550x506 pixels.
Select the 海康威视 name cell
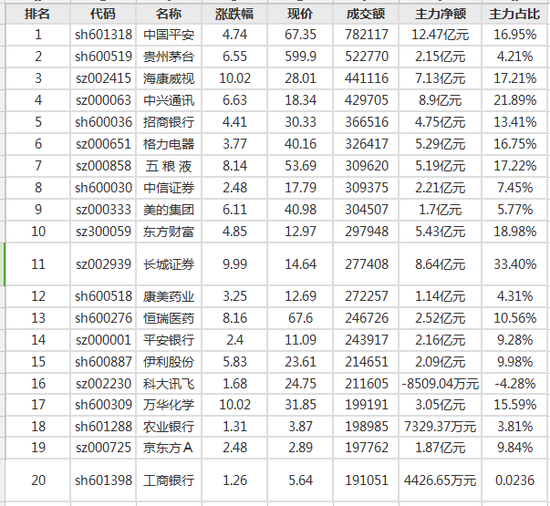[x=169, y=78]
